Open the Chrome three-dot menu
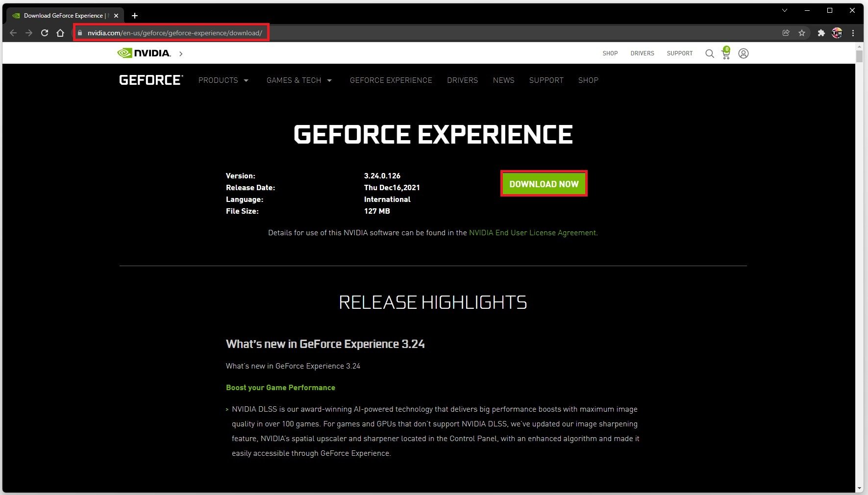 [x=853, y=33]
